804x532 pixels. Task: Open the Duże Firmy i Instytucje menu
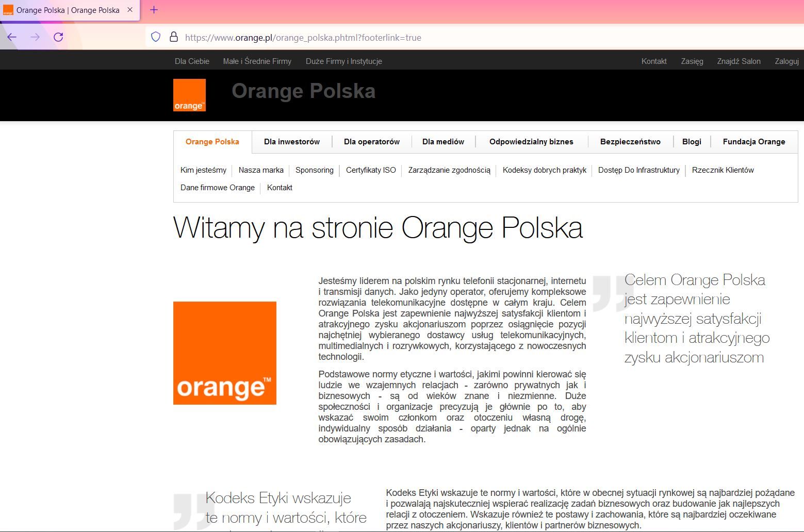click(343, 61)
